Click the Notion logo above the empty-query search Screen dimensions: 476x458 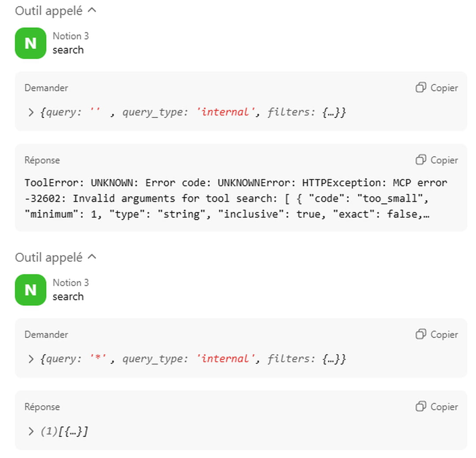click(30, 43)
